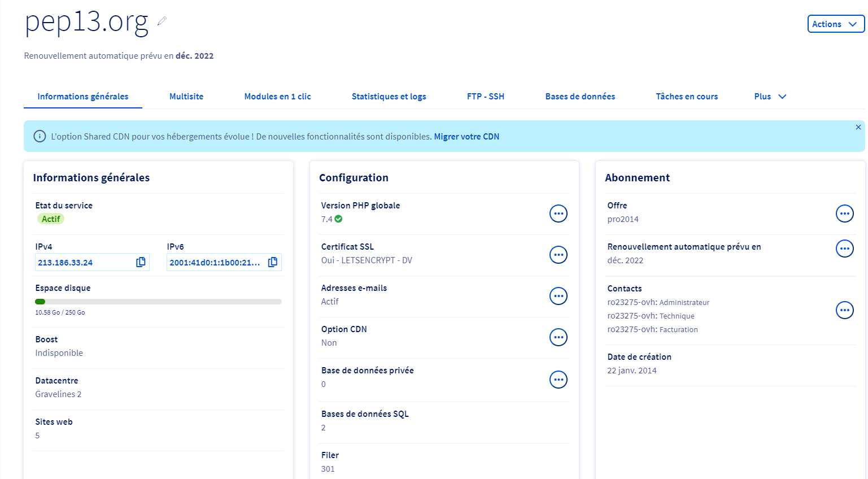Open options for Renouvellement automatique in Abonnement

click(845, 249)
